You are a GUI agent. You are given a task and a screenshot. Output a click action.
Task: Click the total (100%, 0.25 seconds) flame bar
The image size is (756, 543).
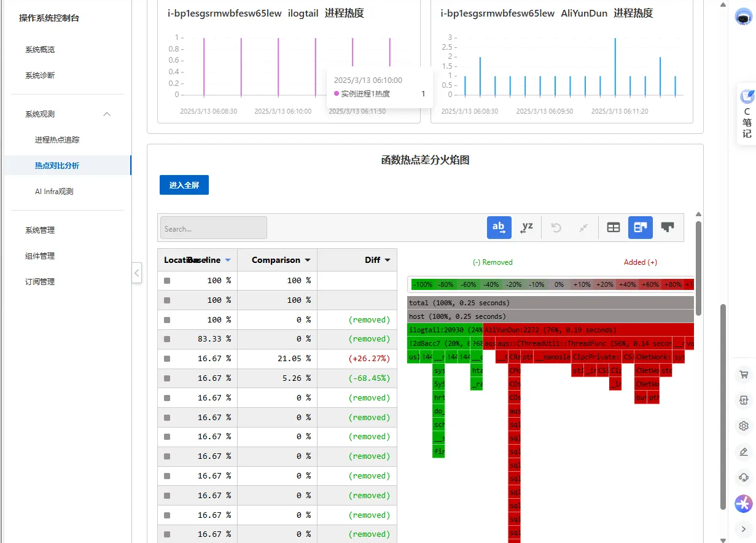tap(550, 303)
